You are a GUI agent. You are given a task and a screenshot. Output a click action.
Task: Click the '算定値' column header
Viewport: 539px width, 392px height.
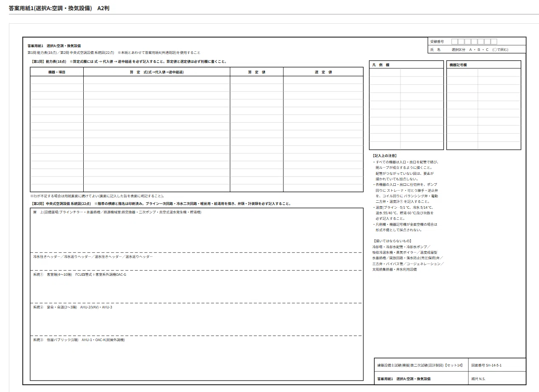(257, 72)
